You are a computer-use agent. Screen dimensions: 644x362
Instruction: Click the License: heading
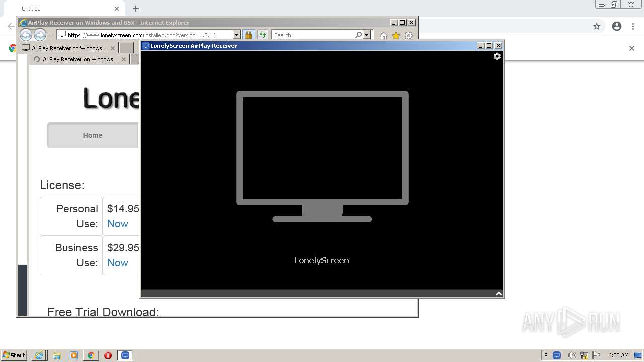tap(62, 185)
